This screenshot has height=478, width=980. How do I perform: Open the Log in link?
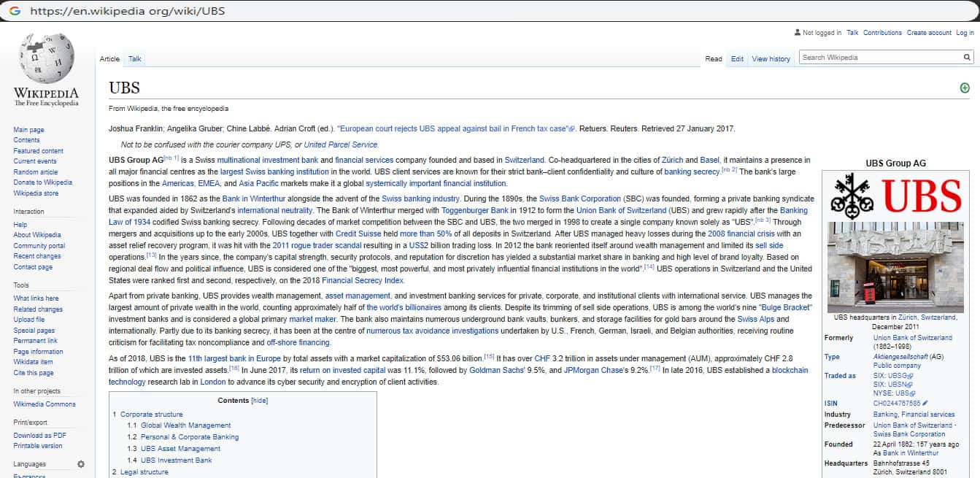[x=965, y=33]
